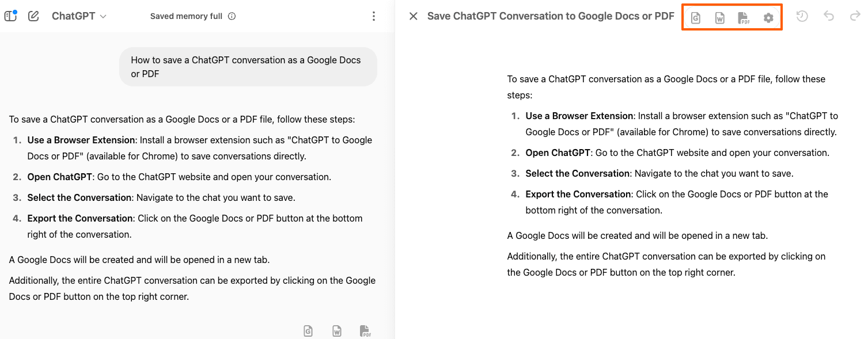Close the canvas panel with the X
868x339 pixels.
[x=413, y=16]
